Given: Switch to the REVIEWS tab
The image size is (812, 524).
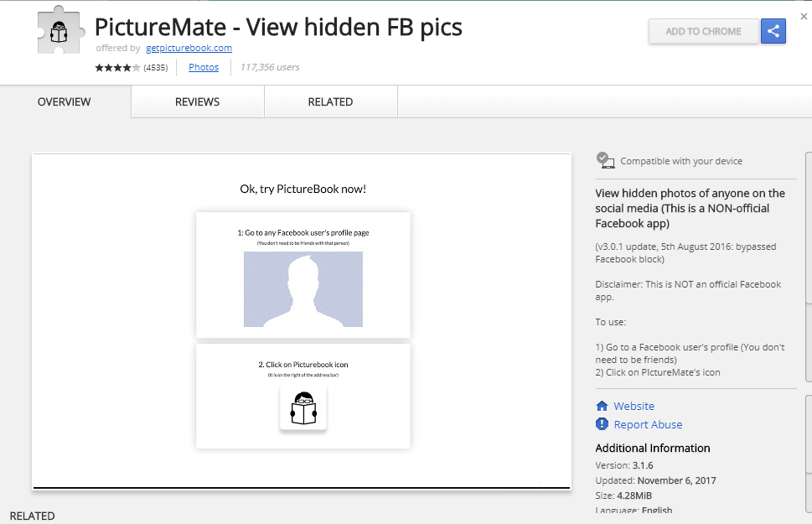Looking at the screenshot, I should click(x=197, y=101).
